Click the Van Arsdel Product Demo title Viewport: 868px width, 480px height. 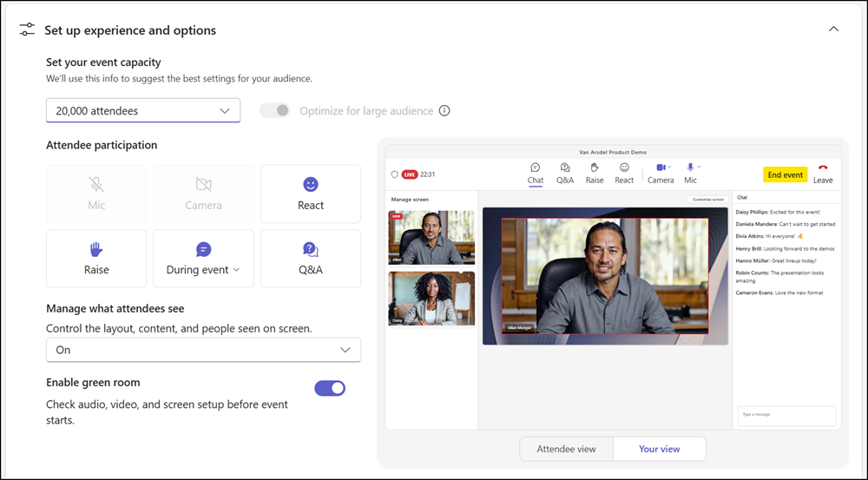612,152
